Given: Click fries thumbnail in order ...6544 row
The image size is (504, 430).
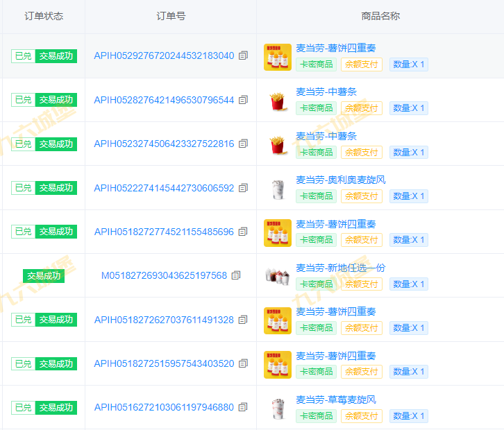Looking at the screenshot, I should pyautogui.click(x=278, y=101).
